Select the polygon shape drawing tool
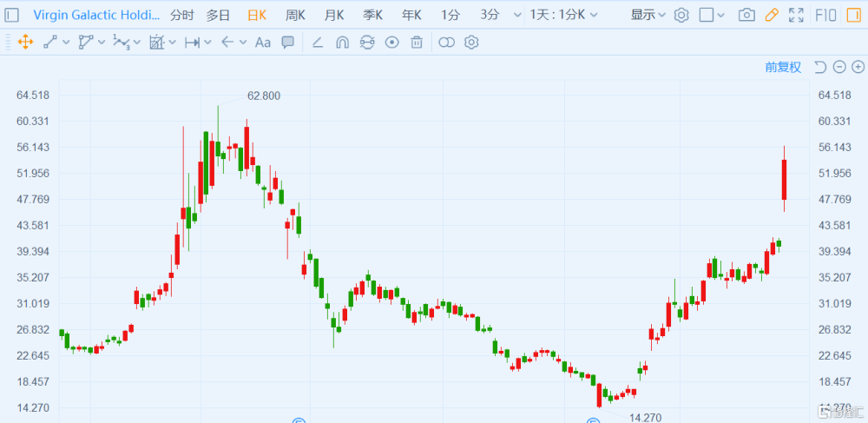 click(x=86, y=42)
